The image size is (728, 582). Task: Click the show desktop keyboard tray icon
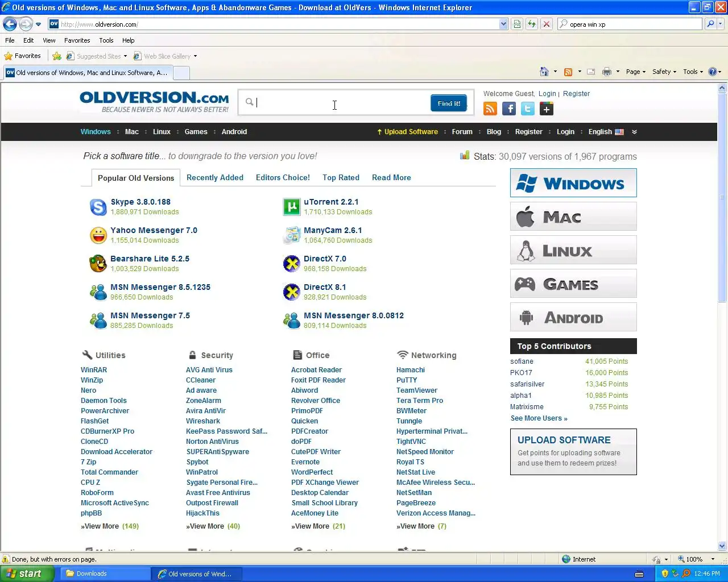(639, 573)
